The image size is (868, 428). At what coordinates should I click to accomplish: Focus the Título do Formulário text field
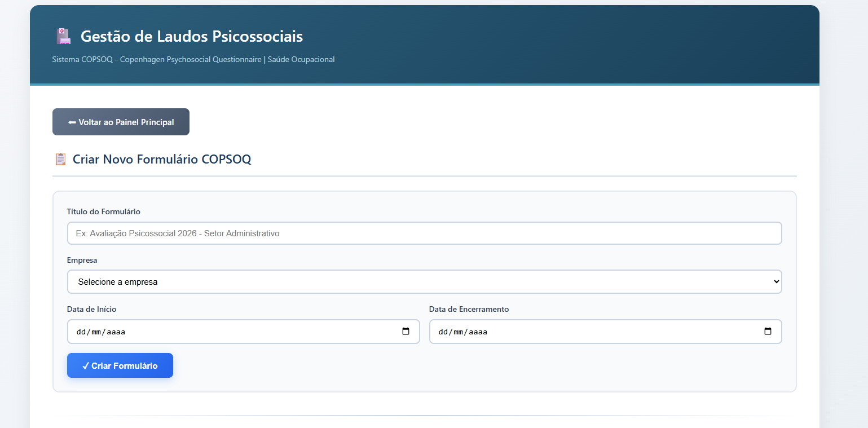tap(424, 233)
